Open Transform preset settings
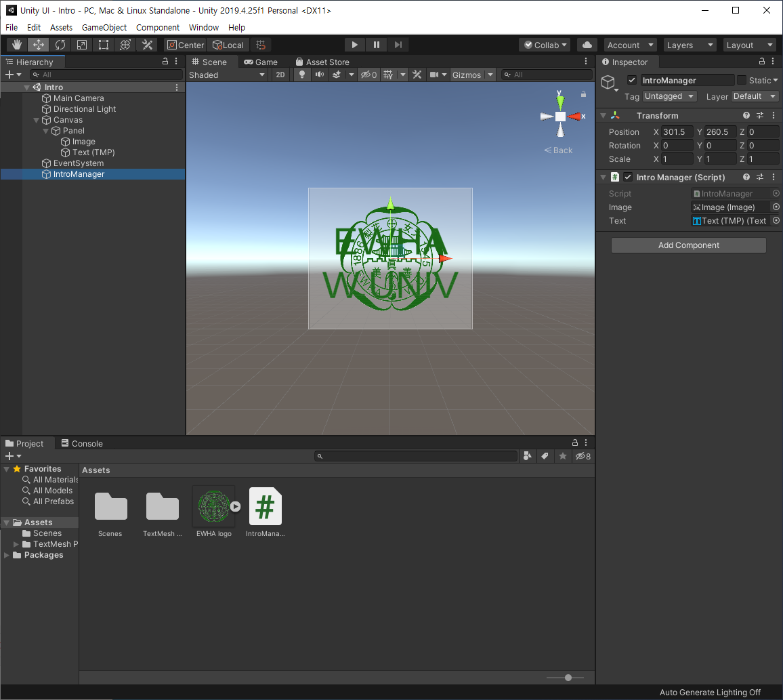Viewport: 783px width, 700px height. pyautogui.click(x=759, y=115)
